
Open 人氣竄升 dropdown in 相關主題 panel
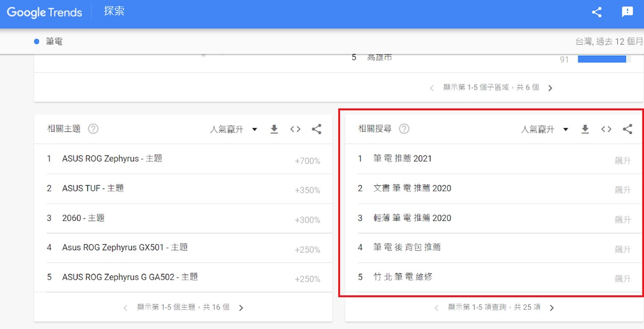pyautogui.click(x=234, y=129)
